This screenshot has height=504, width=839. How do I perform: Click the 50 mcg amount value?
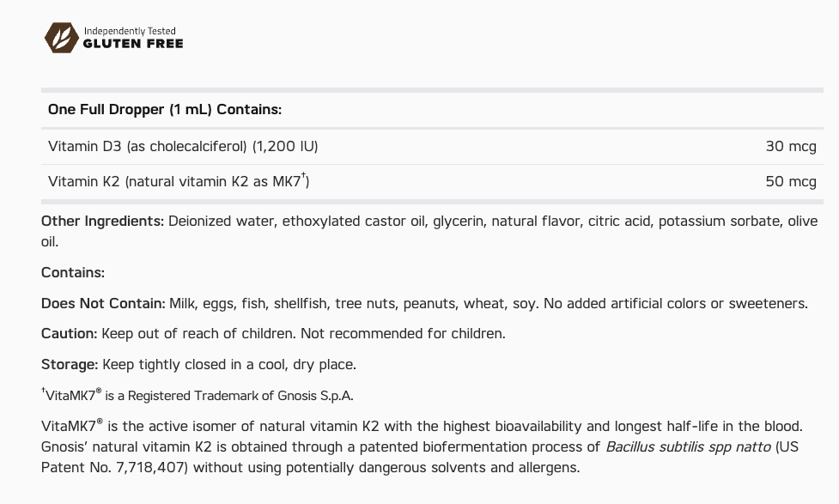[x=790, y=181]
